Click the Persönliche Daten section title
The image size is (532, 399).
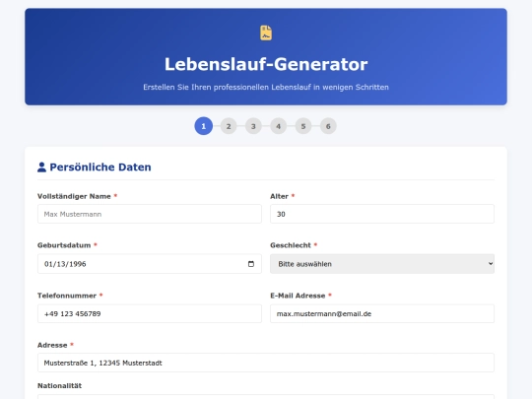point(100,166)
